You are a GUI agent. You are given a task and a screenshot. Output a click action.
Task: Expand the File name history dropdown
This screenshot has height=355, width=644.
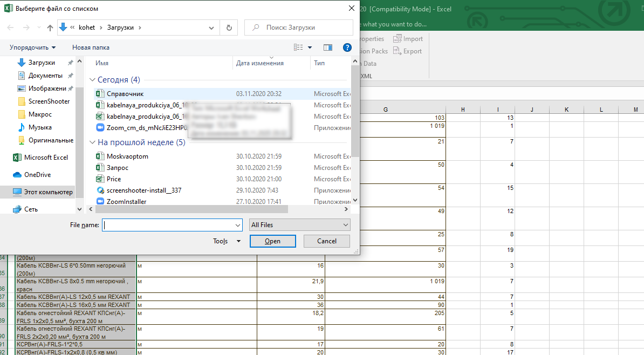[x=238, y=225]
